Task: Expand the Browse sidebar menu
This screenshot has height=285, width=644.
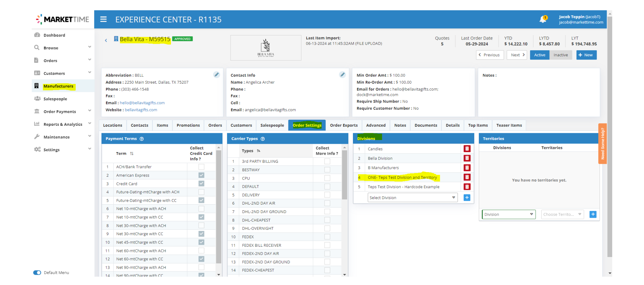Action: click(90, 47)
